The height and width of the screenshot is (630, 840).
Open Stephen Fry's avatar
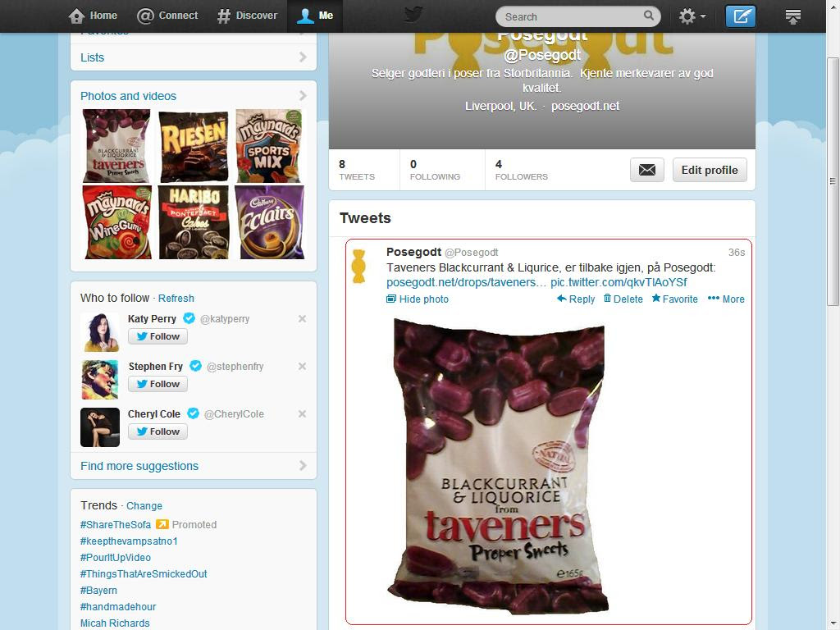100,380
